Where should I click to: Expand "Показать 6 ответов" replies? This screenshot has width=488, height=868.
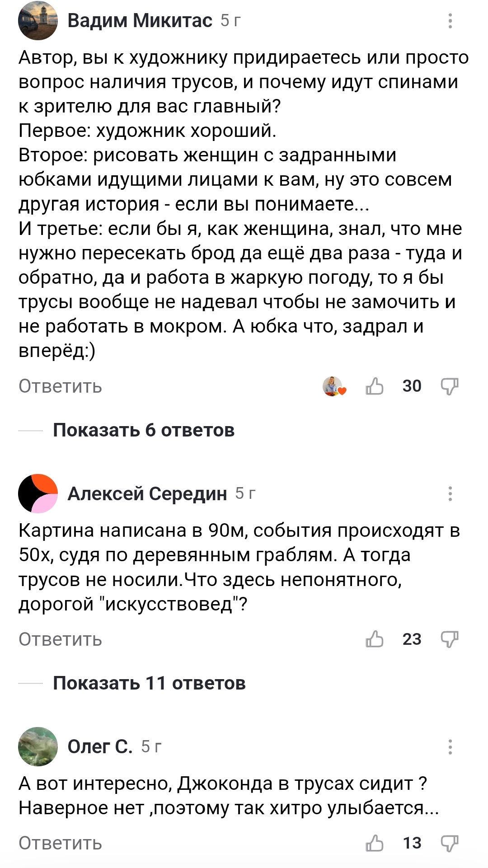click(144, 430)
